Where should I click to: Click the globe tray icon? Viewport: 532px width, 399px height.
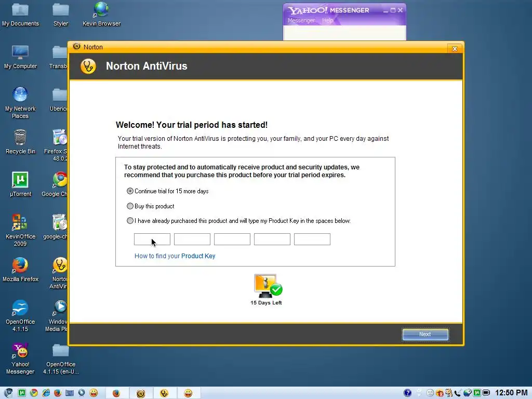468,393
